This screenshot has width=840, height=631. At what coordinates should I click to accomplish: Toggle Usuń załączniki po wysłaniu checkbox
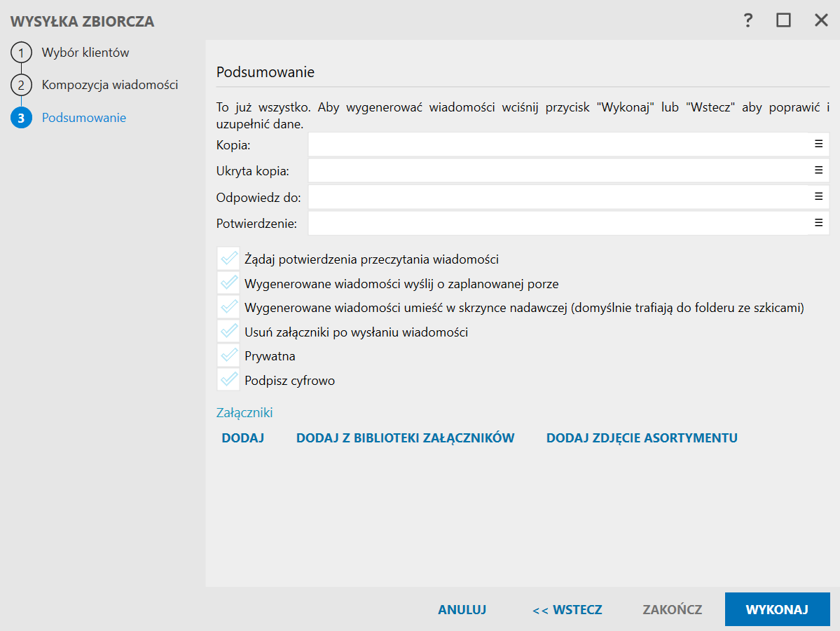coord(228,332)
